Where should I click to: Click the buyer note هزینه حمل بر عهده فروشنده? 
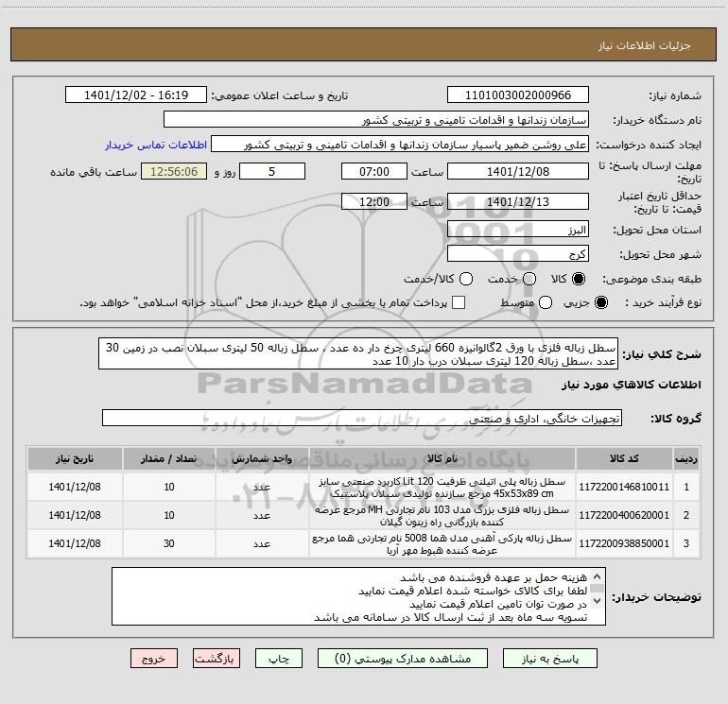click(x=494, y=577)
